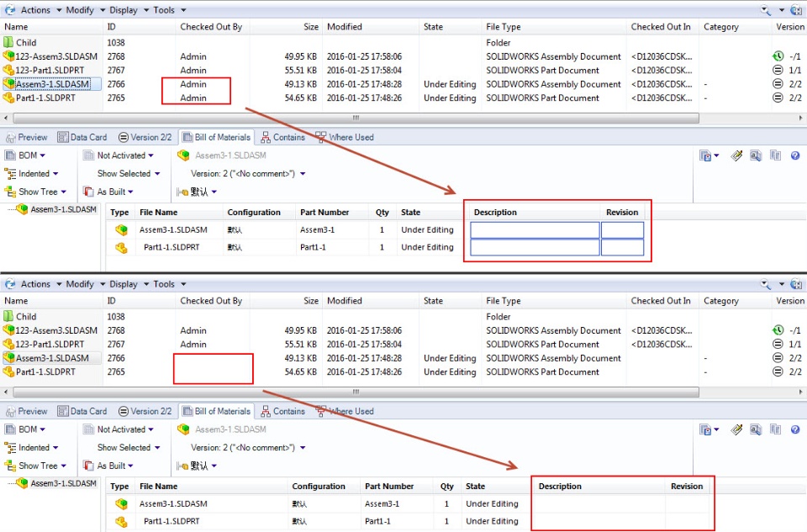Image resolution: width=807 pixels, height=532 pixels.
Task: Click version status icon beside 1/1 in upper list
Action: coord(778,70)
